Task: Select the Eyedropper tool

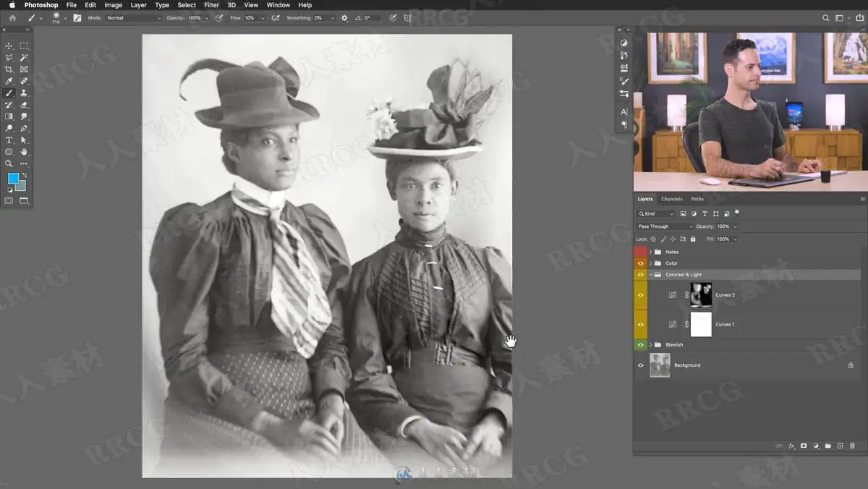Action: tap(9, 81)
